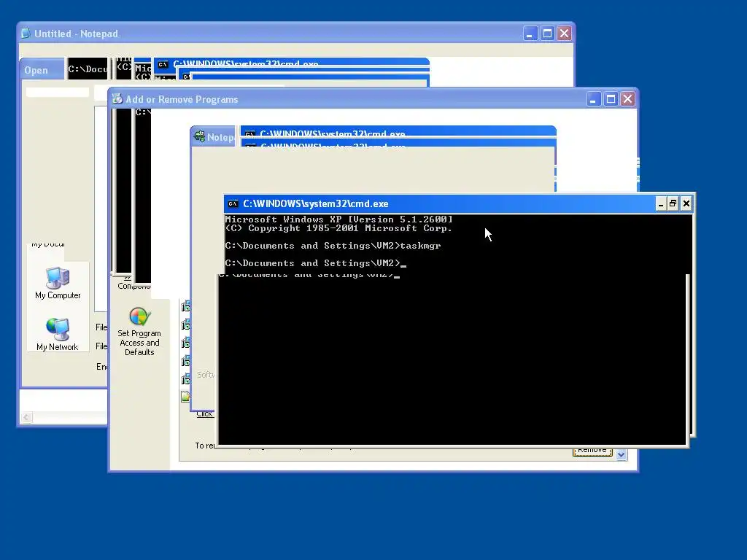Screen dimensions: 747x560
Task: Click the front cmd.exe window's vertical scrollbar
Action: coord(688,359)
